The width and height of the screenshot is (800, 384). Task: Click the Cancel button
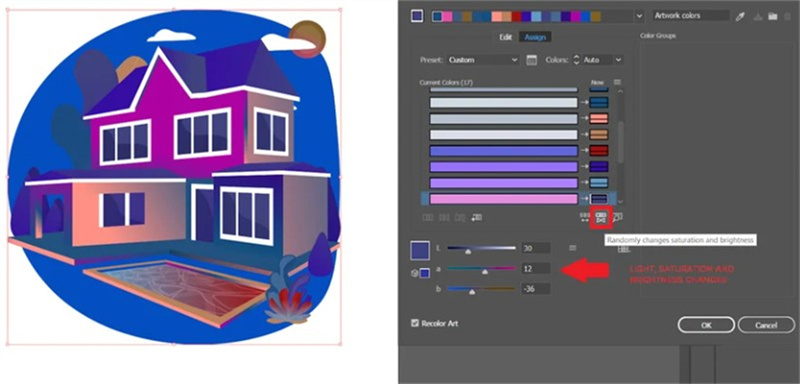(766, 325)
